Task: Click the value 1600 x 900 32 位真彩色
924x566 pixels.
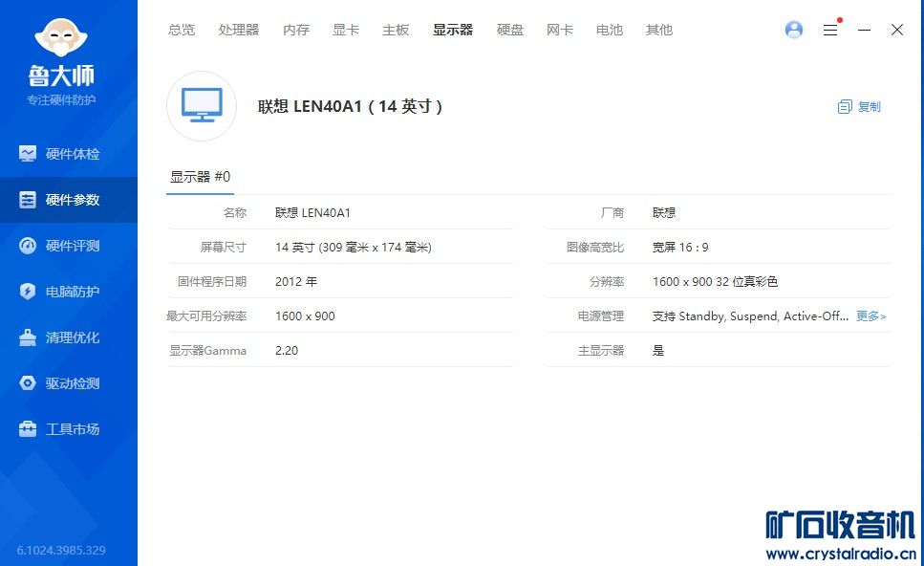Action: 715,282
